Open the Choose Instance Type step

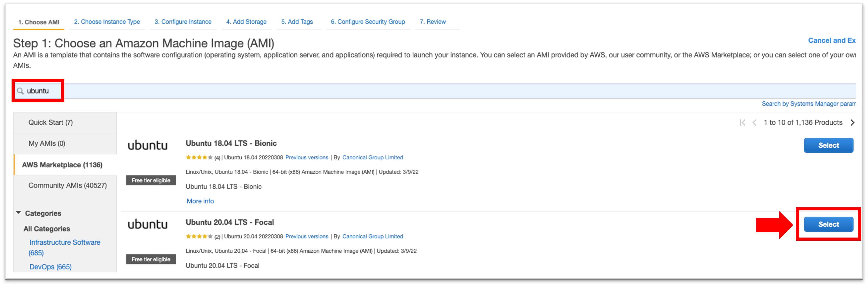click(107, 22)
